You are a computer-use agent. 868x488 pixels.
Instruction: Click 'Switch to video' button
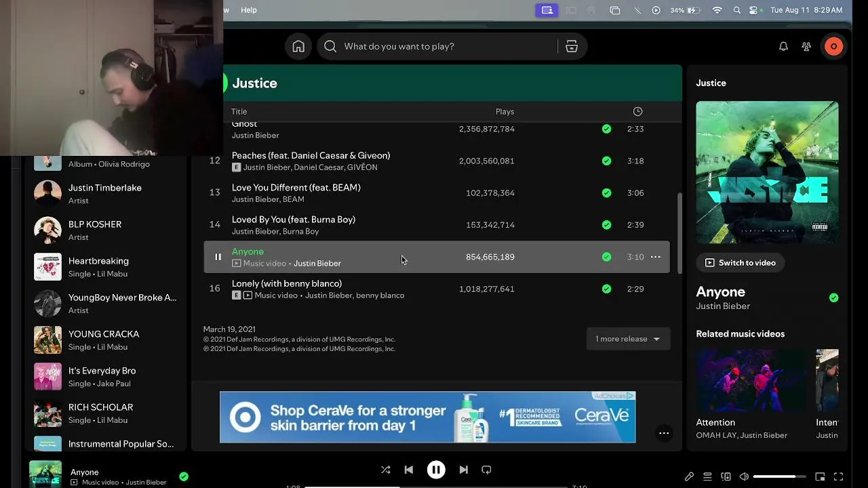(x=741, y=262)
